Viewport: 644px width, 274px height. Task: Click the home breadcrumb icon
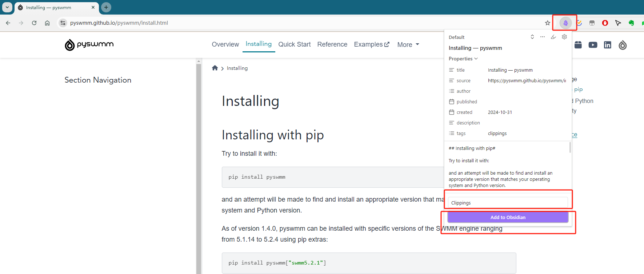[215, 68]
